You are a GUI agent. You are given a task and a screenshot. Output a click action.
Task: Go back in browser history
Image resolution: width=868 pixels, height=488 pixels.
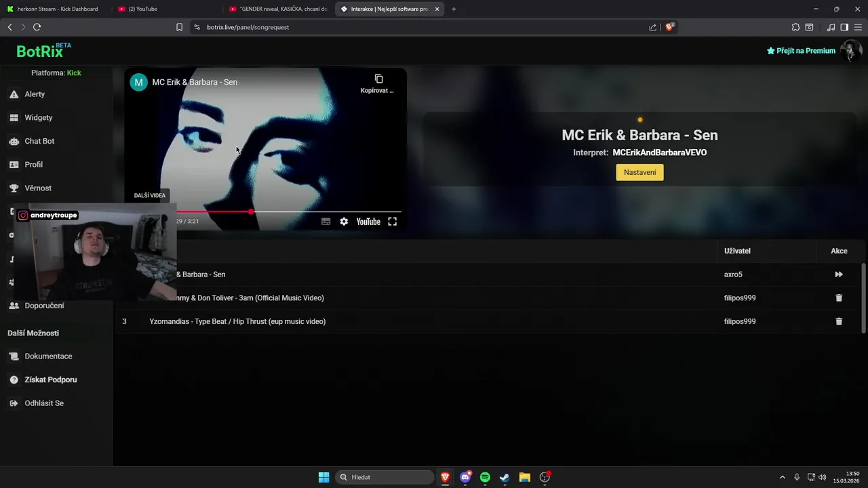tap(9, 27)
